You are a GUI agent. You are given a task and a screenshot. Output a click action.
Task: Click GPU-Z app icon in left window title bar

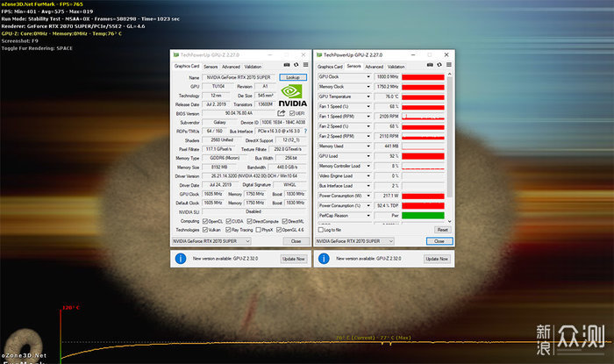click(176, 54)
